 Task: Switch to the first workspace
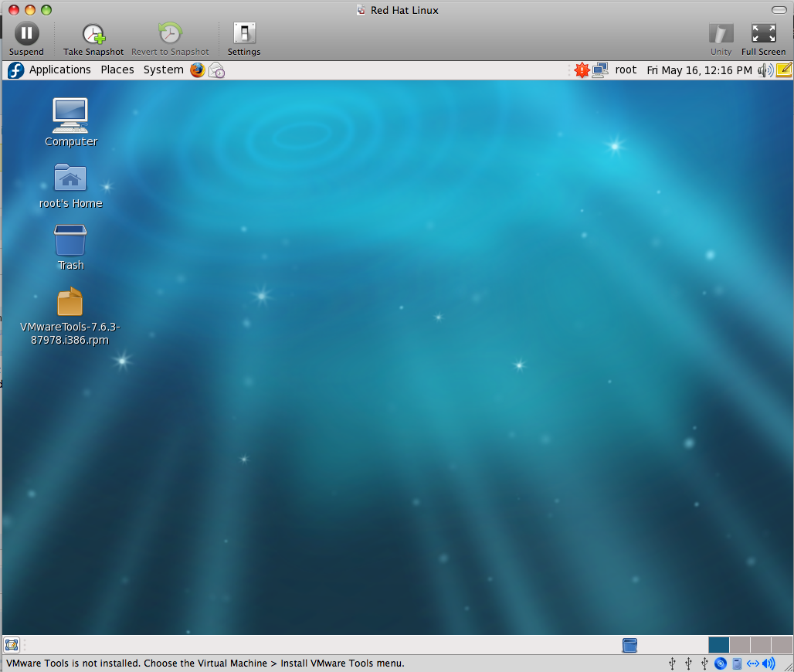coord(718,645)
